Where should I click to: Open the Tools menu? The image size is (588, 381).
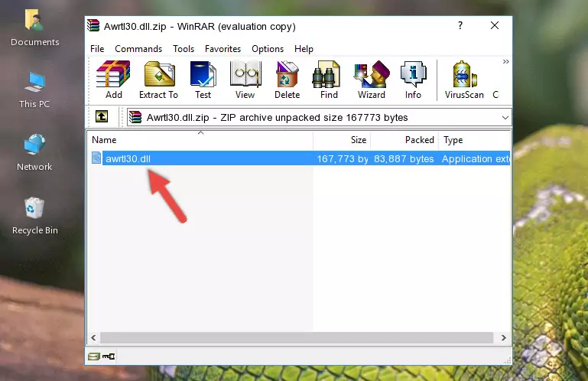point(184,49)
